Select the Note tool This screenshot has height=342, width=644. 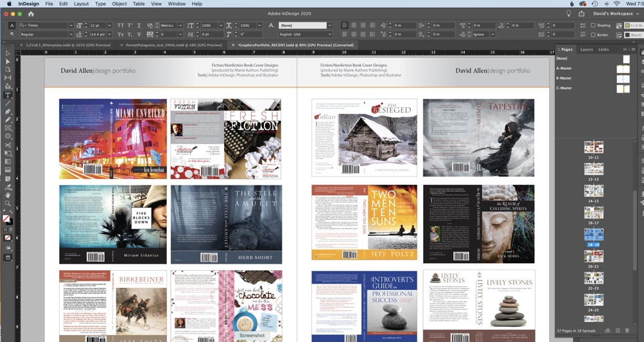pyautogui.click(x=8, y=178)
